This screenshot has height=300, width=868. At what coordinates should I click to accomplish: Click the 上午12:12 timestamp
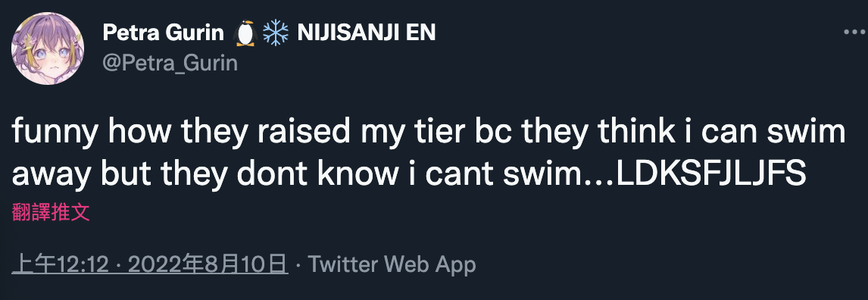tap(59, 264)
